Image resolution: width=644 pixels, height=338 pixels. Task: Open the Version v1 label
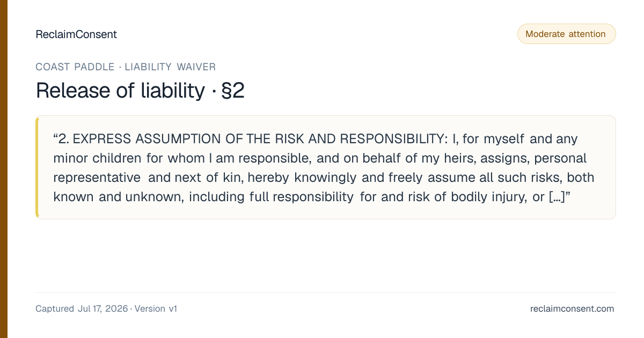click(156, 308)
